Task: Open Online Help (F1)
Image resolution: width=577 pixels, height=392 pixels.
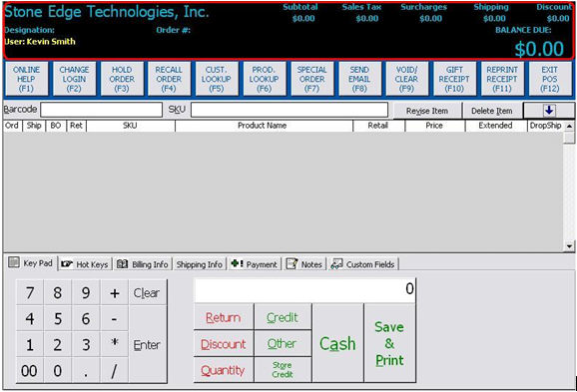Action: (27, 79)
